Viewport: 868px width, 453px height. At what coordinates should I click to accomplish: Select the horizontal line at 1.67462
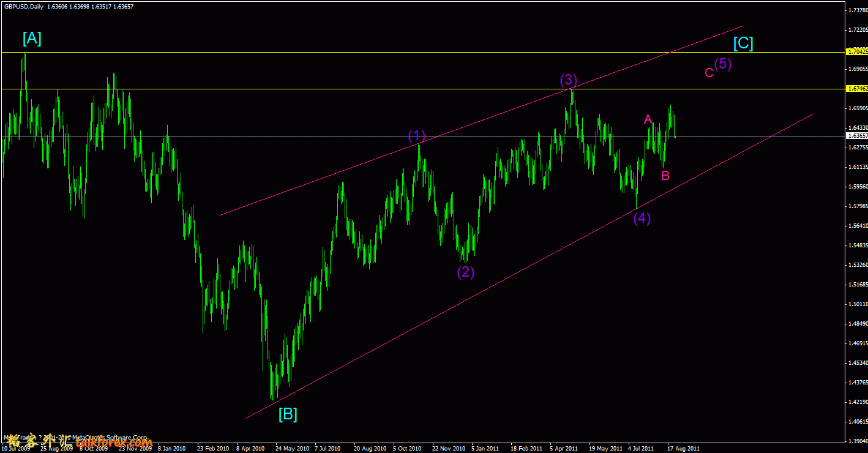(x=422, y=89)
